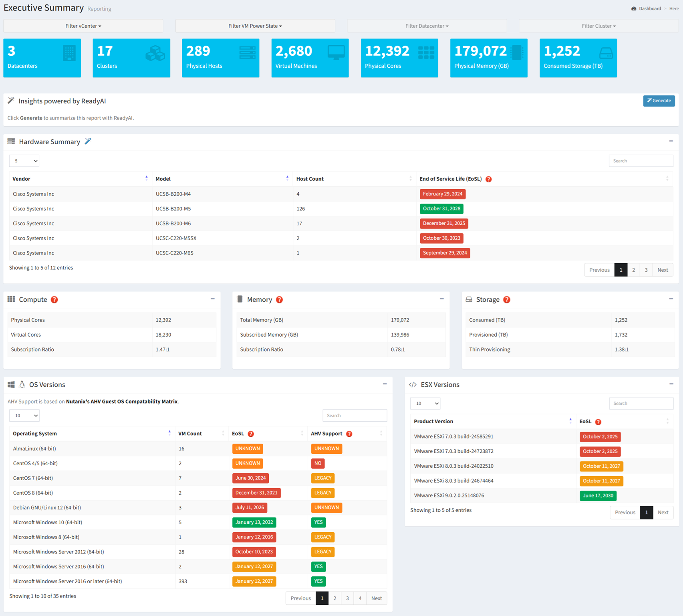The image size is (683, 616).
Task: Click the OS Versions EoSL help icon
Action: [251, 434]
